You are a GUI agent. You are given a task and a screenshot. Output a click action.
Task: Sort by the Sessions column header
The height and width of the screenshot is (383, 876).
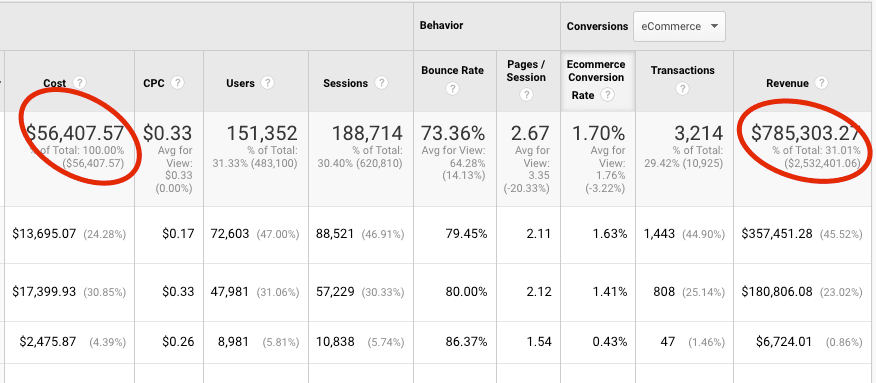click(x=345, y=83)
